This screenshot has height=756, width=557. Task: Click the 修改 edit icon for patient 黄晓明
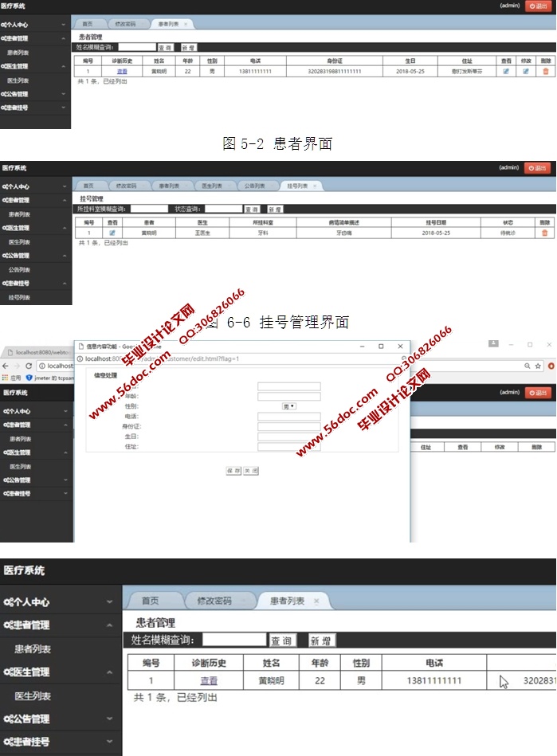525,72
